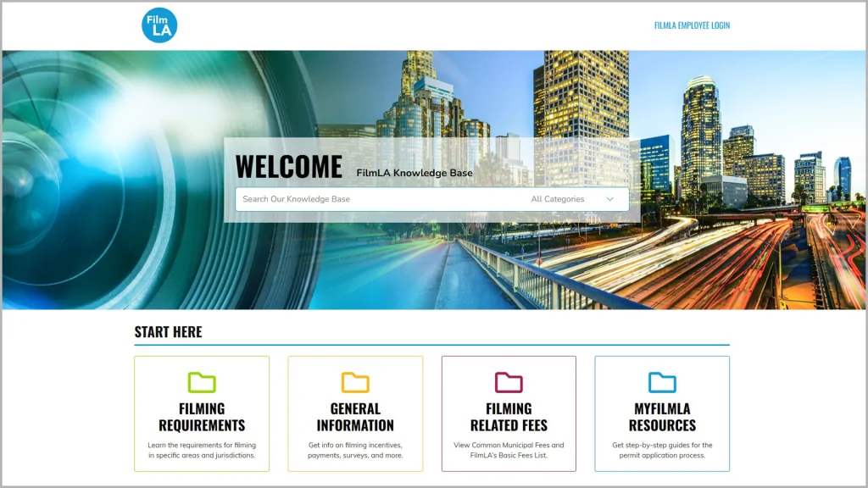Select the green Filming Requirements folder icon
Viewport: 868px width, 488px height.
(x=201, y=383)
